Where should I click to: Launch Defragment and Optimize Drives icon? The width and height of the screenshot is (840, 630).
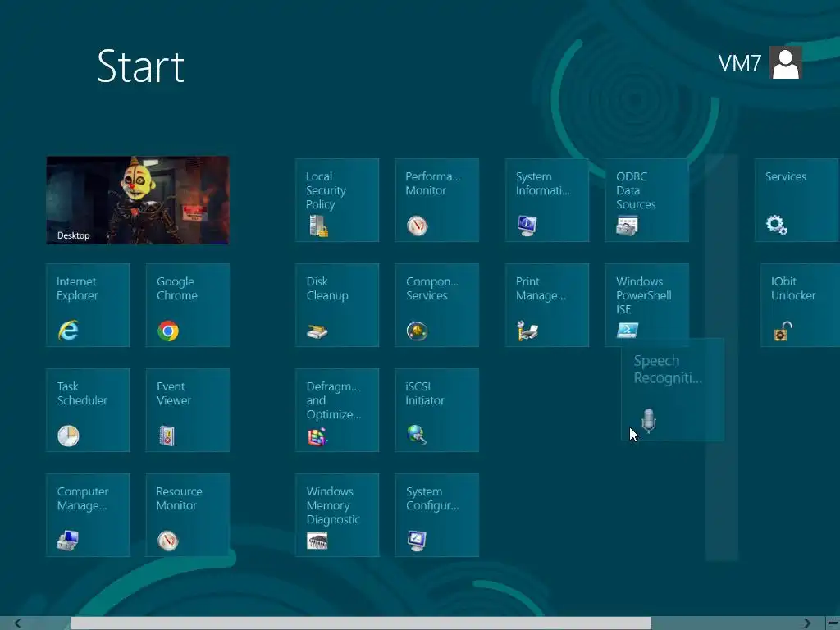tap(317, 436)
